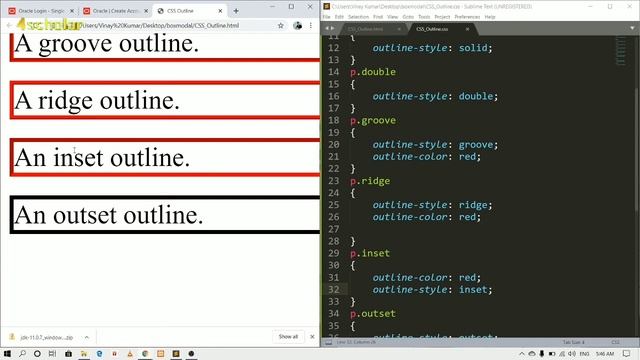Toggle the side bar icon in status bar
640x360 pixels.
[328, 342]
